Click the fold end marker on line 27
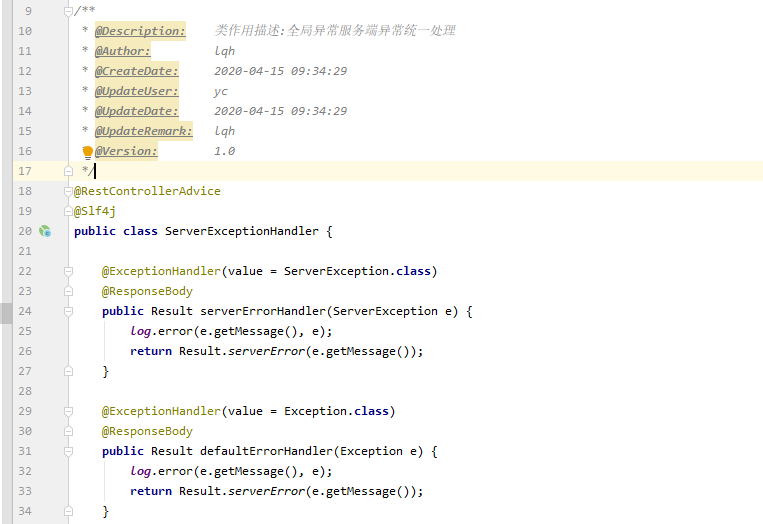Screen dimensions: 763x524 [x=68, y=371]
